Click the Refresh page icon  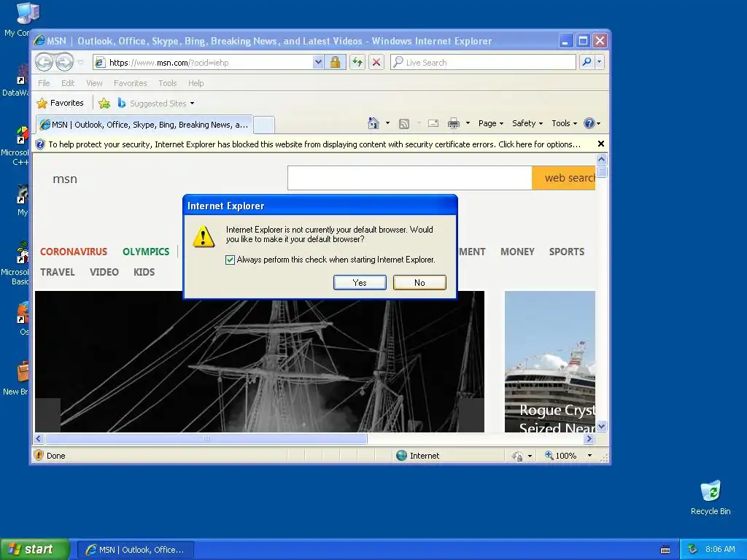point(357,63)
